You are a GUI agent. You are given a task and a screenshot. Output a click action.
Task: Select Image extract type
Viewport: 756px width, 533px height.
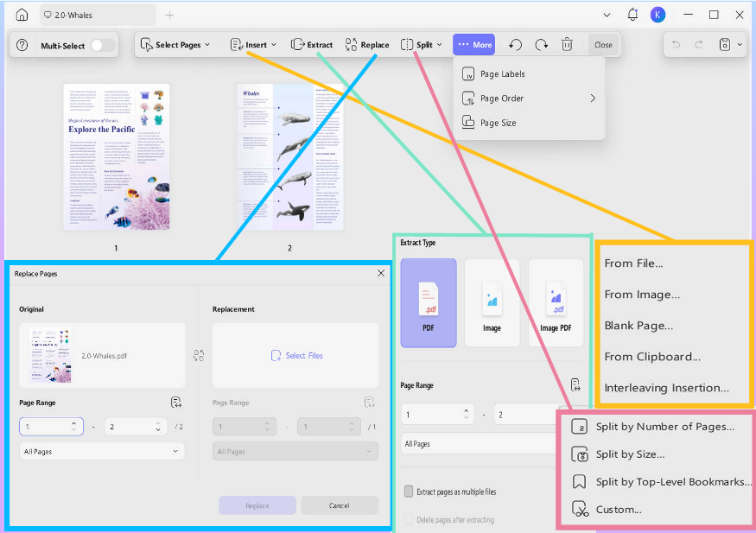pos(492,302)
